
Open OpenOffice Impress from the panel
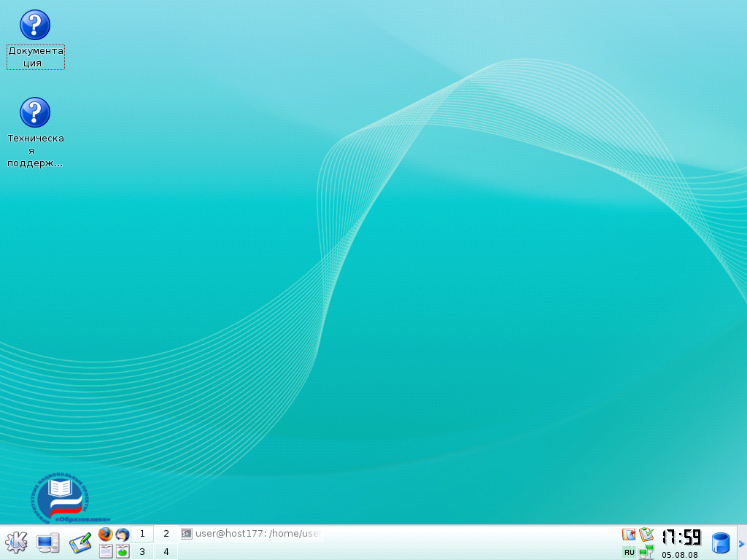(x=122, y=552)
